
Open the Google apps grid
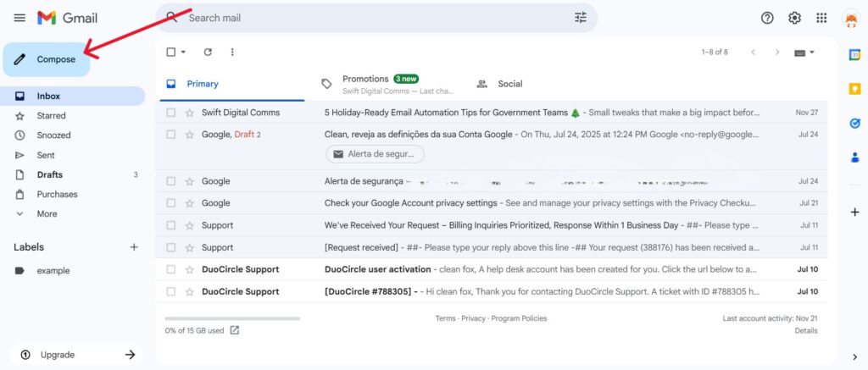(x=821, y=18)
